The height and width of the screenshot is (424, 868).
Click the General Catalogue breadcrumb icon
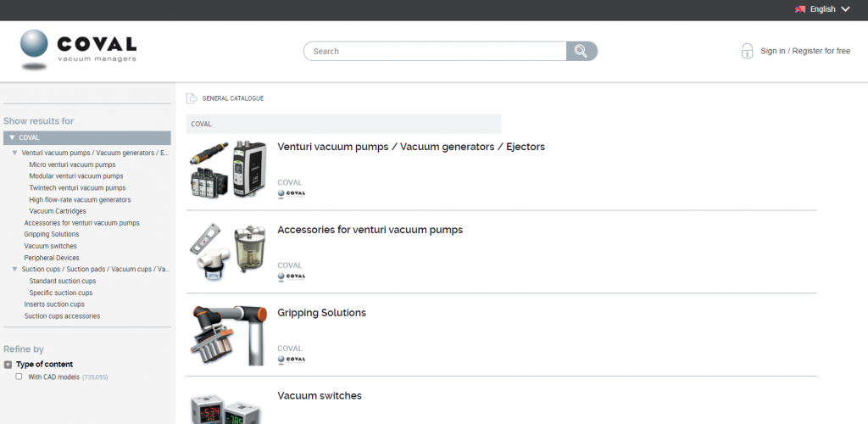[x=192, y=98]
